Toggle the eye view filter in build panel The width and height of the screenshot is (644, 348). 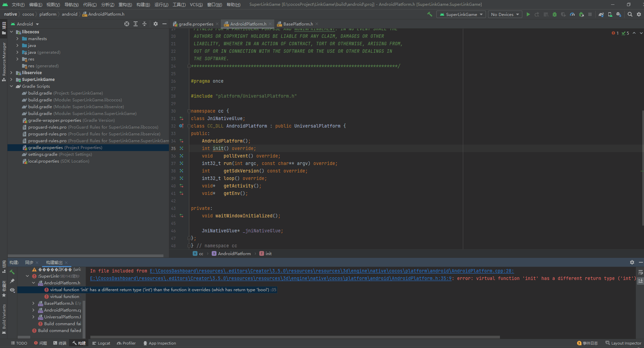tap(12, 290)
